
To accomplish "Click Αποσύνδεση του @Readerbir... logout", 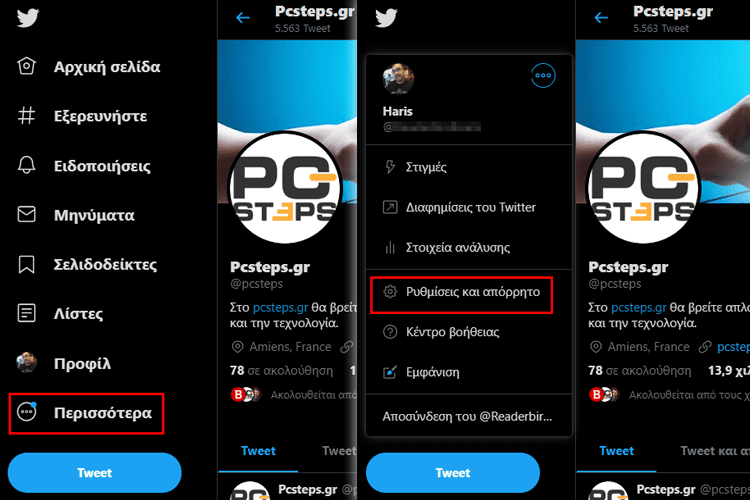I will (x=469, y=416).
